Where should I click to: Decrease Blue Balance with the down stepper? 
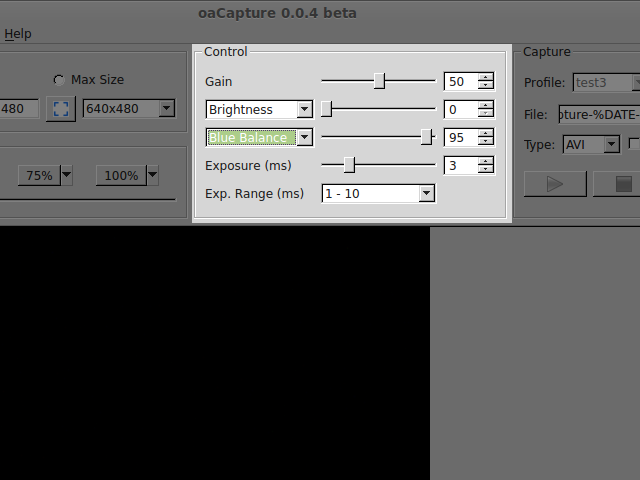pos(486,142)
